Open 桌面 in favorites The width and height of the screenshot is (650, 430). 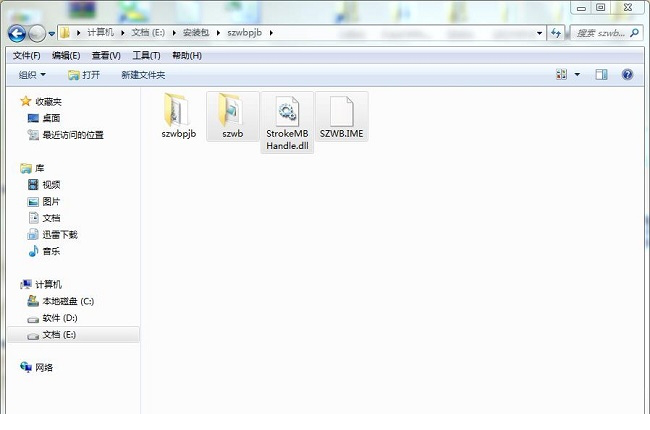point(51,118)
